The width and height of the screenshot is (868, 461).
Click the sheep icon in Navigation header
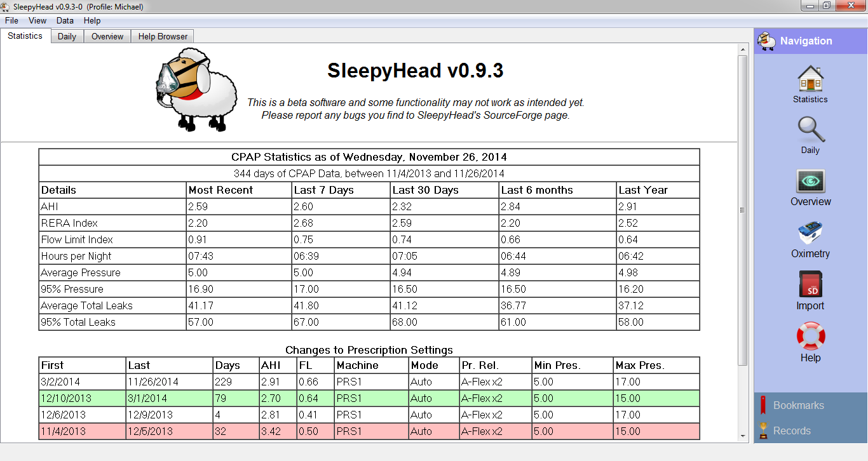(x=767, y=41)
